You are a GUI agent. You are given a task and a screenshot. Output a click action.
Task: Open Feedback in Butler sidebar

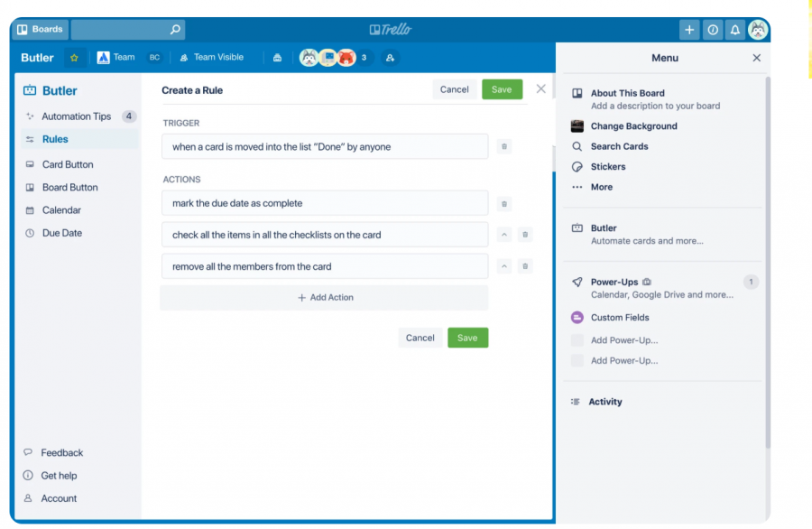54,453
